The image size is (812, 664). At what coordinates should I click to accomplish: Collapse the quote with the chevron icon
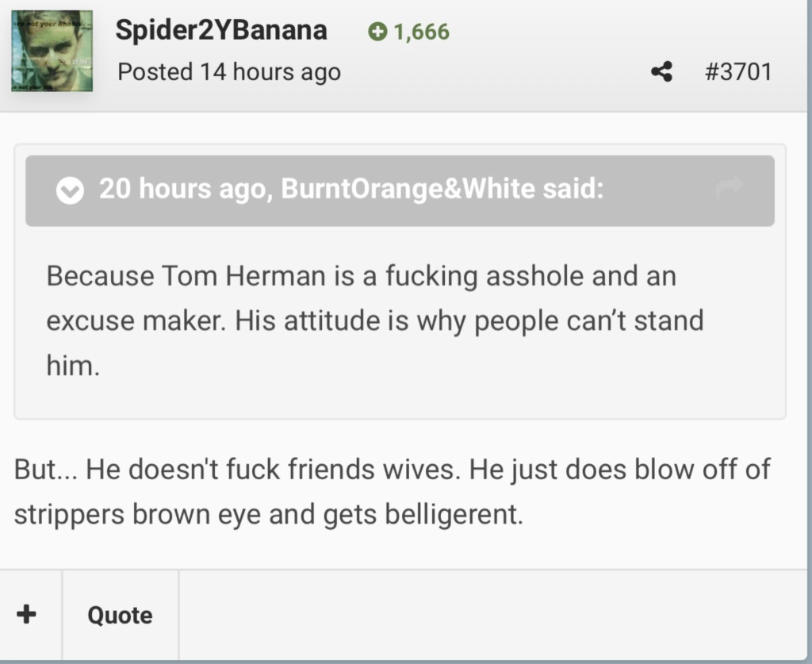pos(71,191)
